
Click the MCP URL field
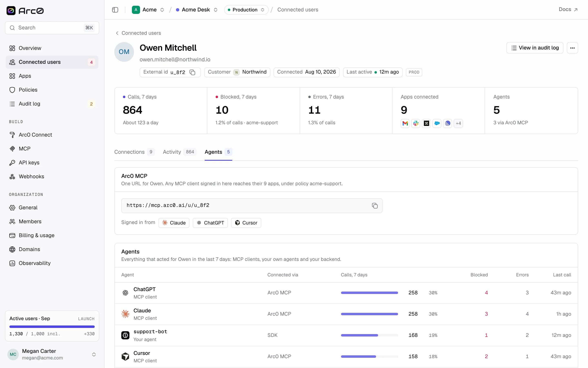252,206
